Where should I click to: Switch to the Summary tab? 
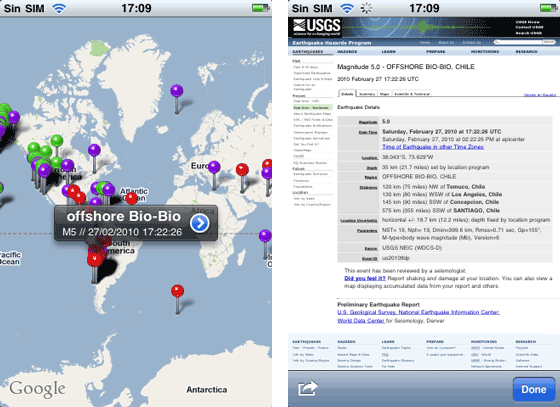367,94
